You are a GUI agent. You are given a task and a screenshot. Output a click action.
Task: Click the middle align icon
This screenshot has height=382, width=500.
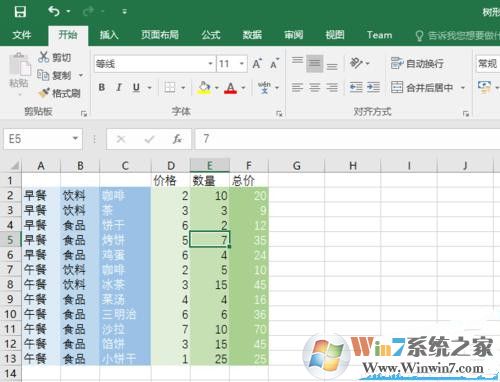click(314, 63)
